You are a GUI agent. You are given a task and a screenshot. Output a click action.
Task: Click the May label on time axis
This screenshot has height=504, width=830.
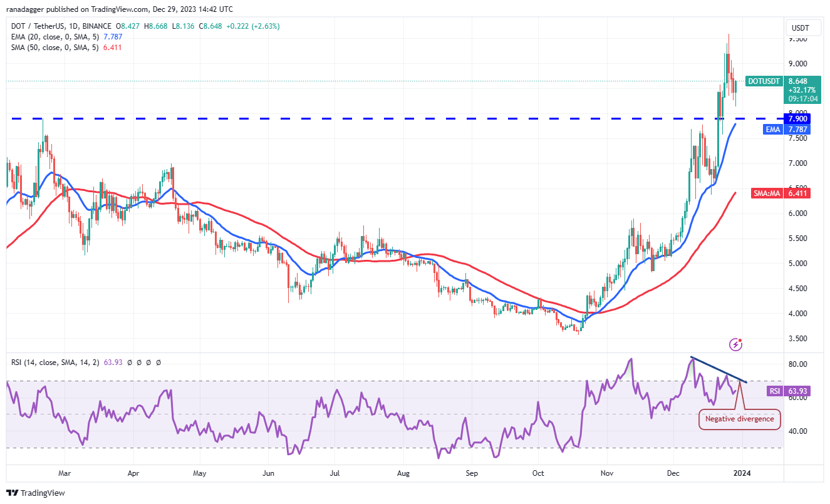click(x=200, y=474)
